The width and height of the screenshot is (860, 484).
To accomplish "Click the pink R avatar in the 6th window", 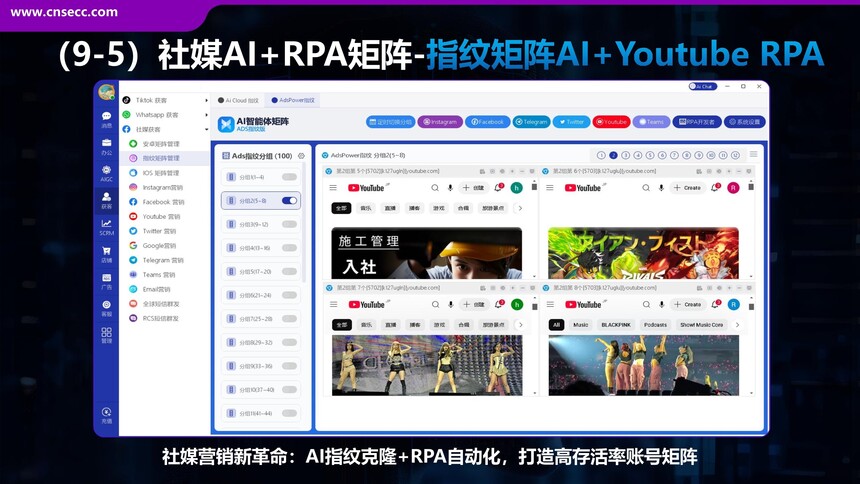I will click(733, 188).
